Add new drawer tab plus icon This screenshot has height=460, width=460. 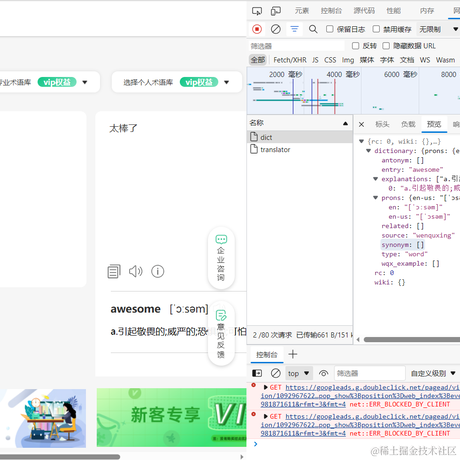tap(293, 354)
